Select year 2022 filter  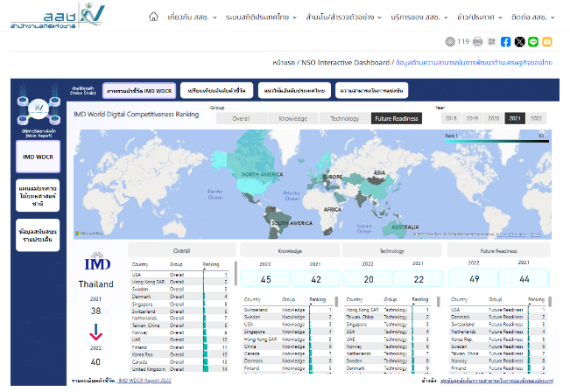point(536,118)
